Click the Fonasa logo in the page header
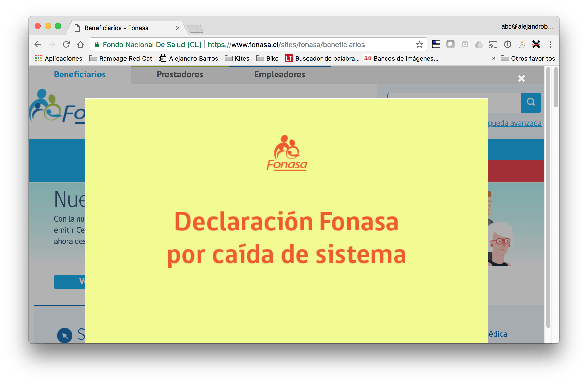The image size is (588, 384). pos(57,106)
